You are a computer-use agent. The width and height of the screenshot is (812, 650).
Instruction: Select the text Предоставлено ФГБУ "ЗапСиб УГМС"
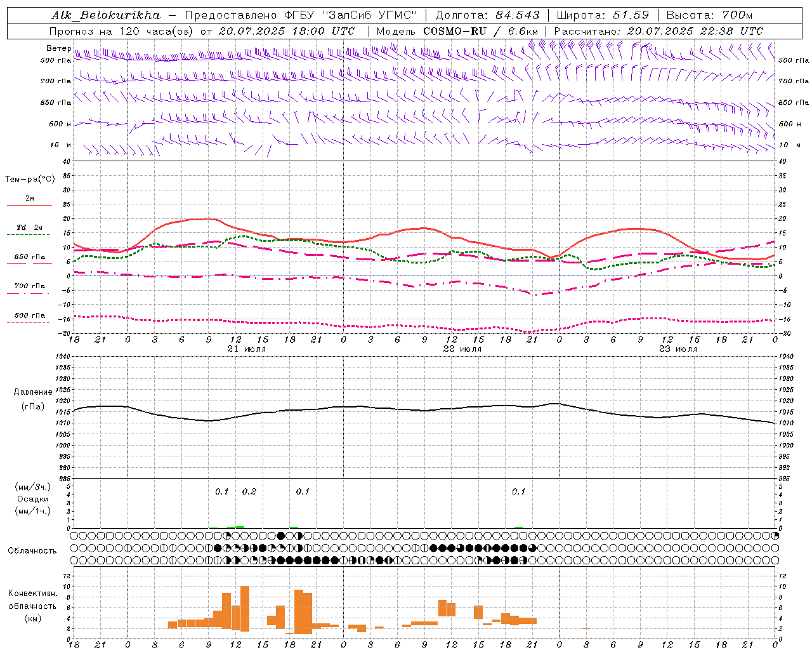pyautogui.click(x=301, y=15)
